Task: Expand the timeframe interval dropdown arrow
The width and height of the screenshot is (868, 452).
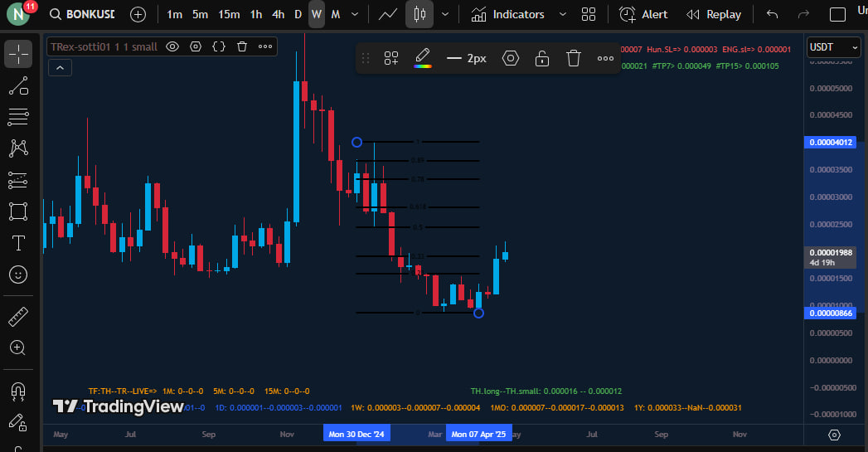Action: [356, 14]
